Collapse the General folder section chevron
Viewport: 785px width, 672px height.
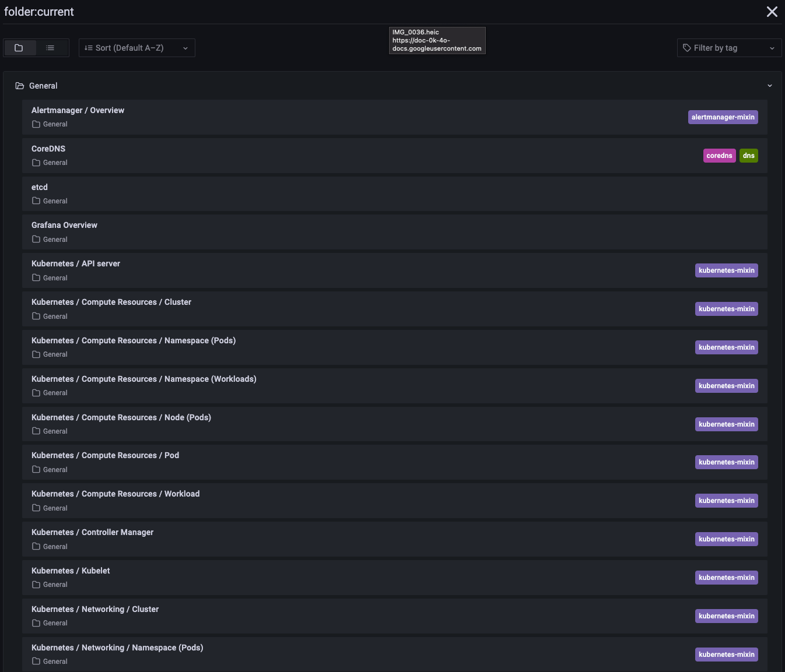(x=769, y=86)
